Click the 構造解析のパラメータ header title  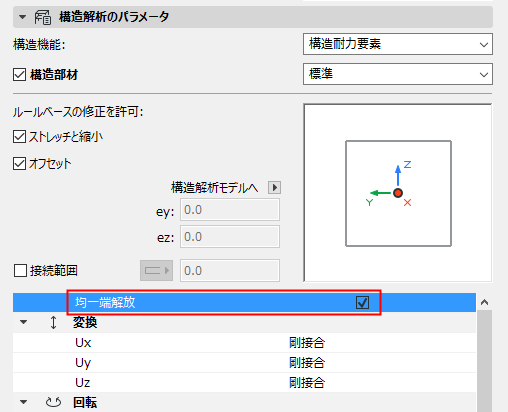[x=114, y=17]
